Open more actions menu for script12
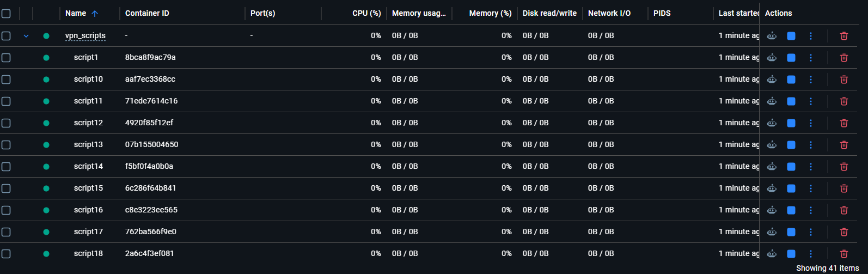 coord(811,123)
